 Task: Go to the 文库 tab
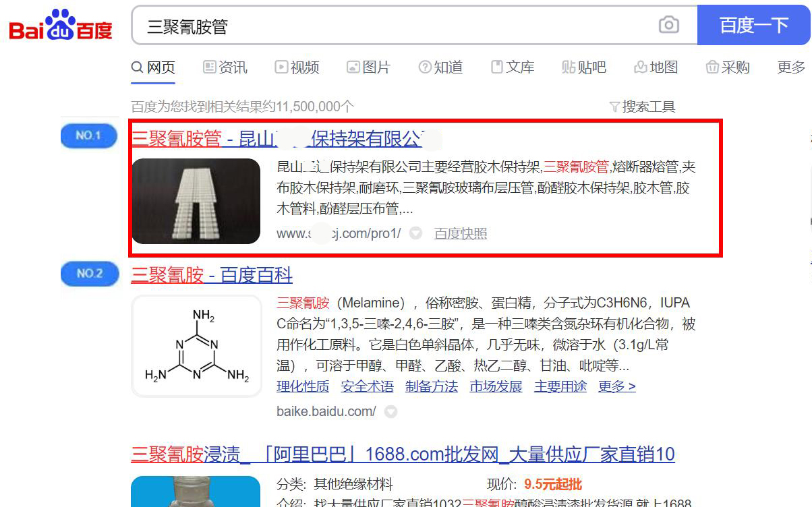(x=513, y=67)
